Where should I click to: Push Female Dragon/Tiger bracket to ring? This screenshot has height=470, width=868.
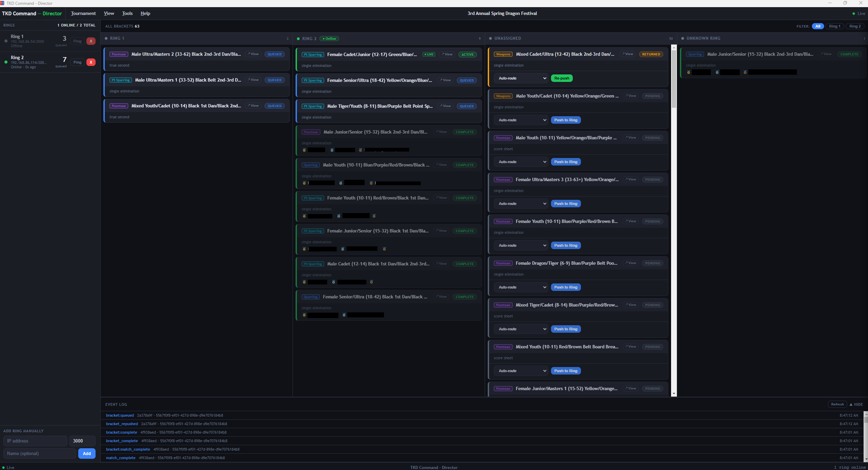click(x=566, y=287)
